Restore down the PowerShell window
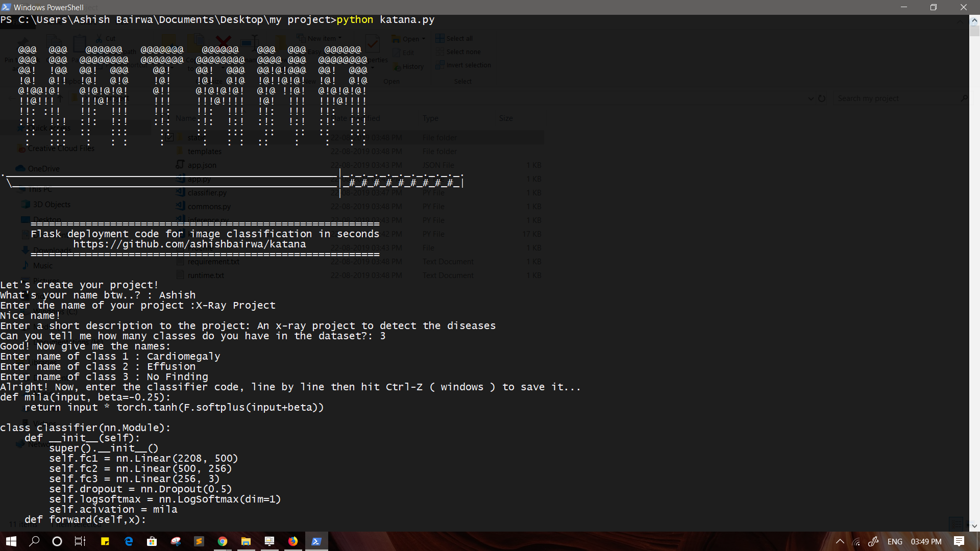Image resolution: width=980 pixels, height=551 pixels. point(934,7)
